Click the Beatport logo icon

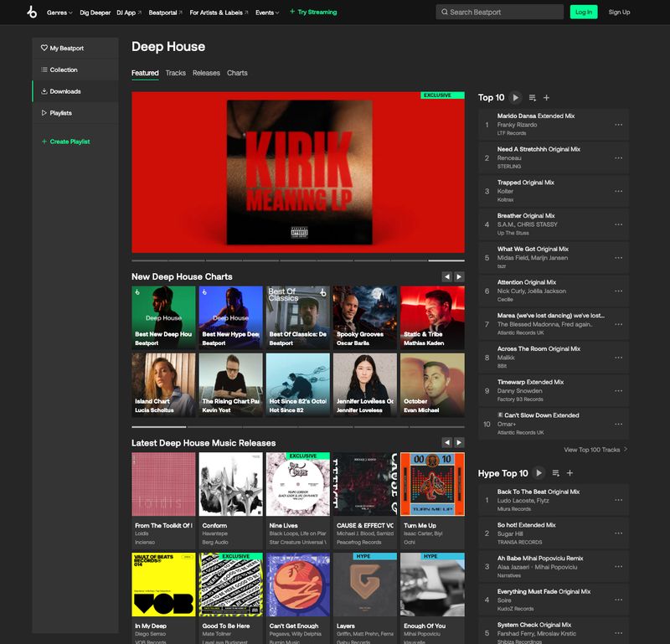coord(32,13)
